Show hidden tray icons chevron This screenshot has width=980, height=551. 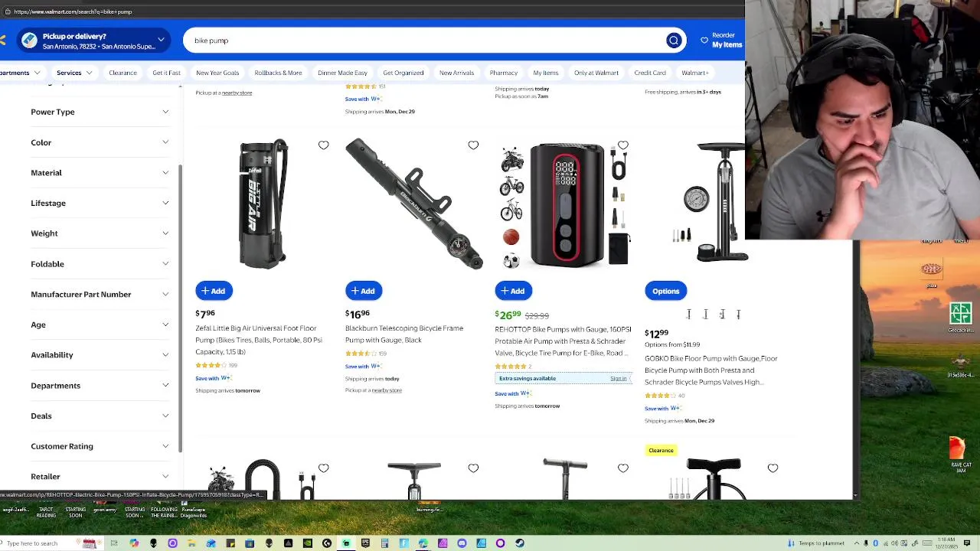[857, 543]
